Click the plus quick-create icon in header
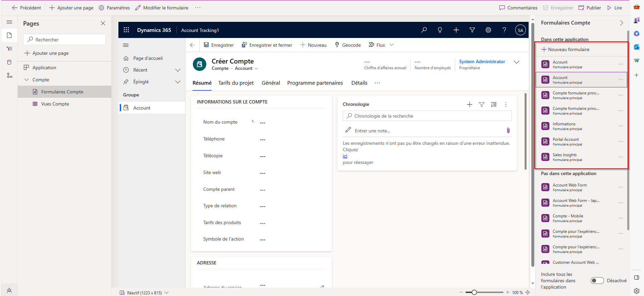This screenshot has height=296, width=644. (x=456, y=30)
